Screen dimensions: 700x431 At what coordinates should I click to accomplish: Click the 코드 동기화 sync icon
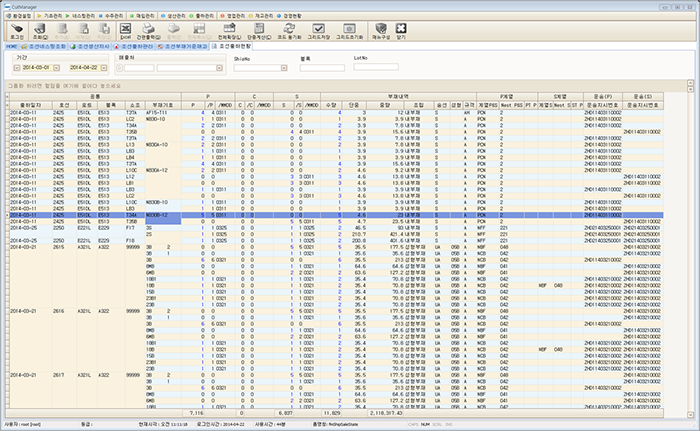[x=289, y=29]
